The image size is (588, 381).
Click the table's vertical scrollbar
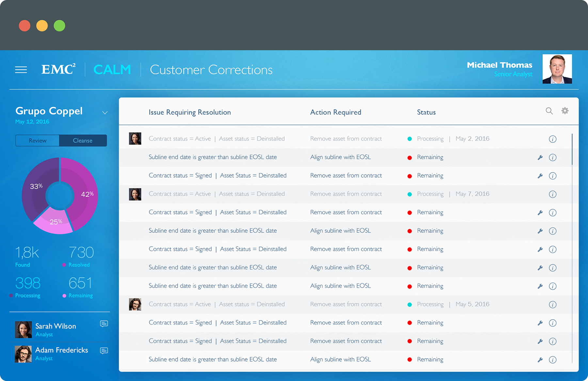click(x=572, y=149)
